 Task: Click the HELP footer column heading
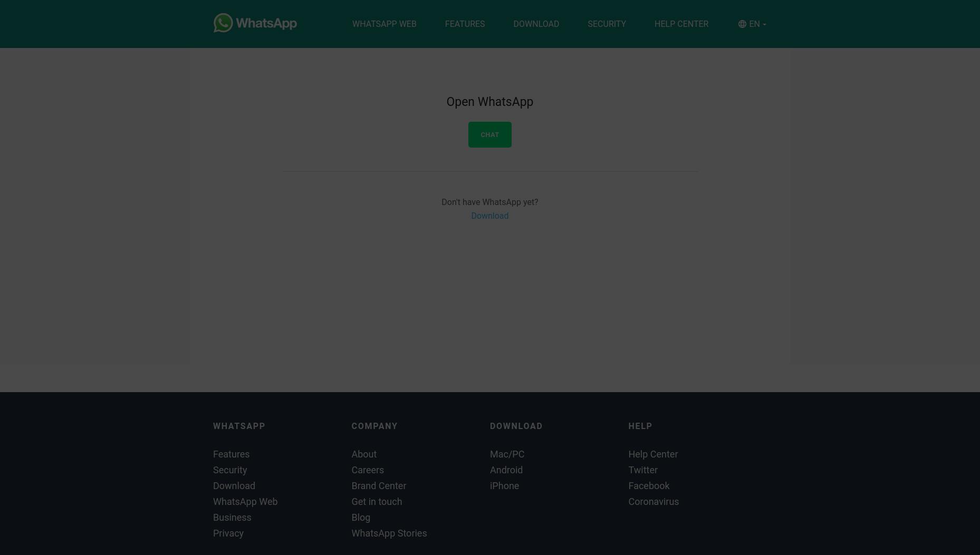pos(640,426)
